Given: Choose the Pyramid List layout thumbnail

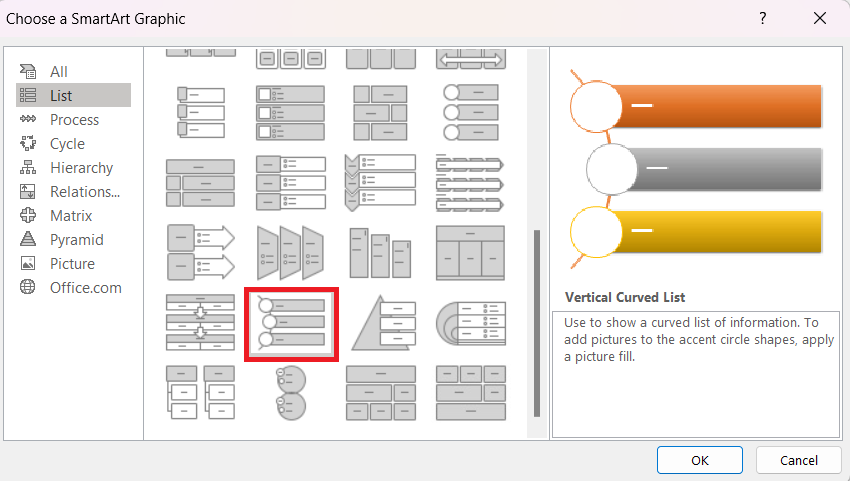Looking at the screenshot, I should 382,324.
